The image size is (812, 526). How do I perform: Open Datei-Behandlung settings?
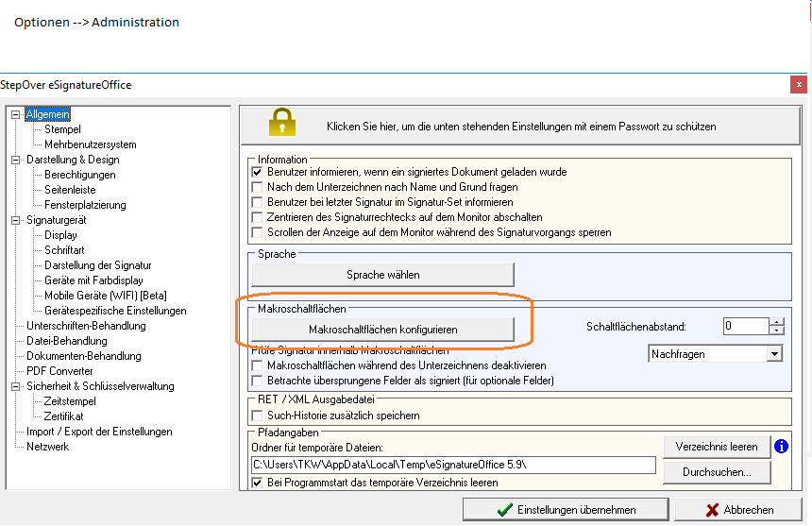point(67,341)
